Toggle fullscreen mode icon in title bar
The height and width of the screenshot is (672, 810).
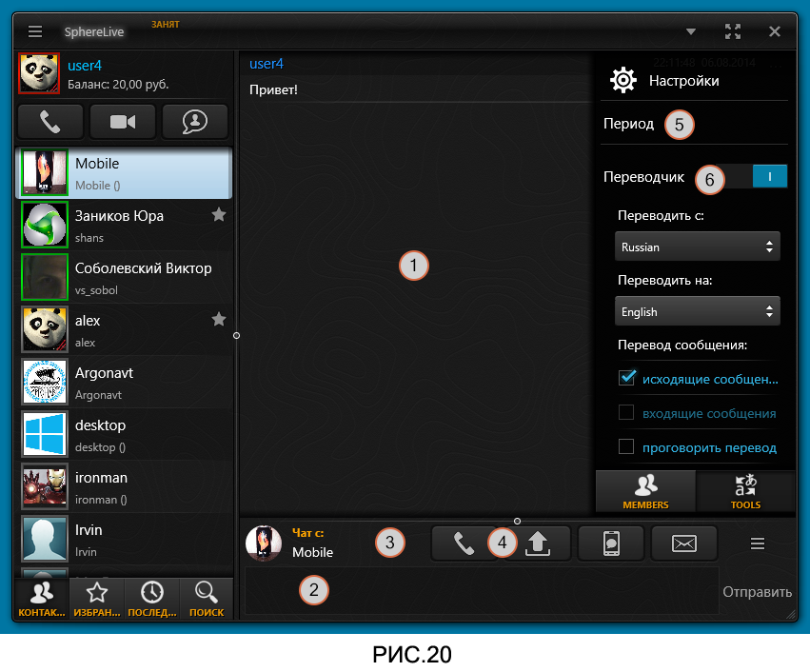pos(733,31)
